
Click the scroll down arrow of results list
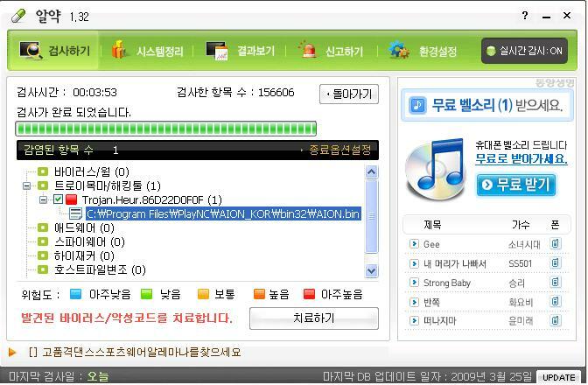point(371,270)
